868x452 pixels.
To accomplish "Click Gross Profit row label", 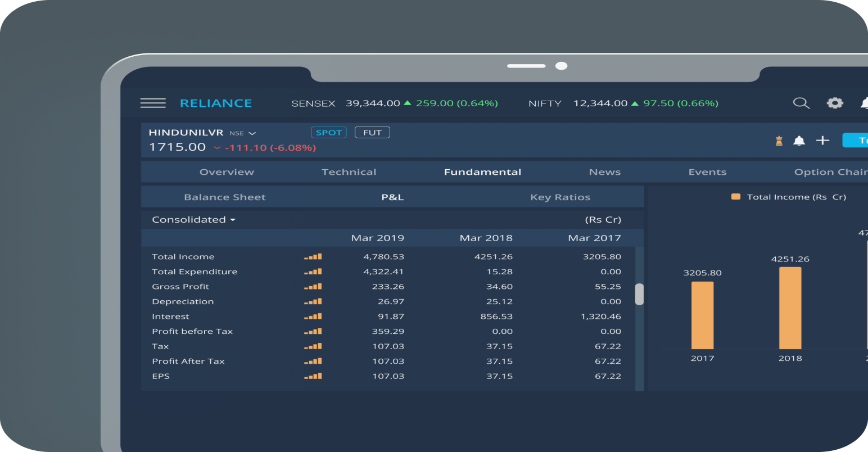I will coord(180,287).
